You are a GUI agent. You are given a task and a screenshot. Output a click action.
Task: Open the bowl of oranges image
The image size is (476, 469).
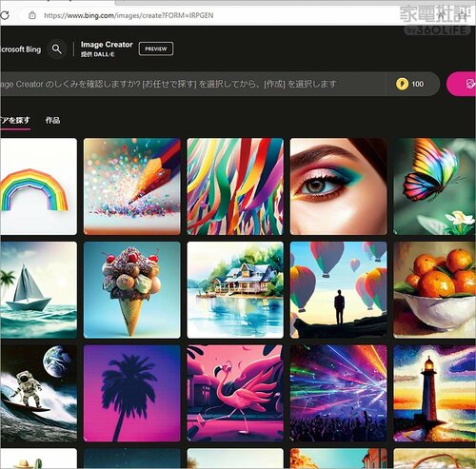point(435,290)
